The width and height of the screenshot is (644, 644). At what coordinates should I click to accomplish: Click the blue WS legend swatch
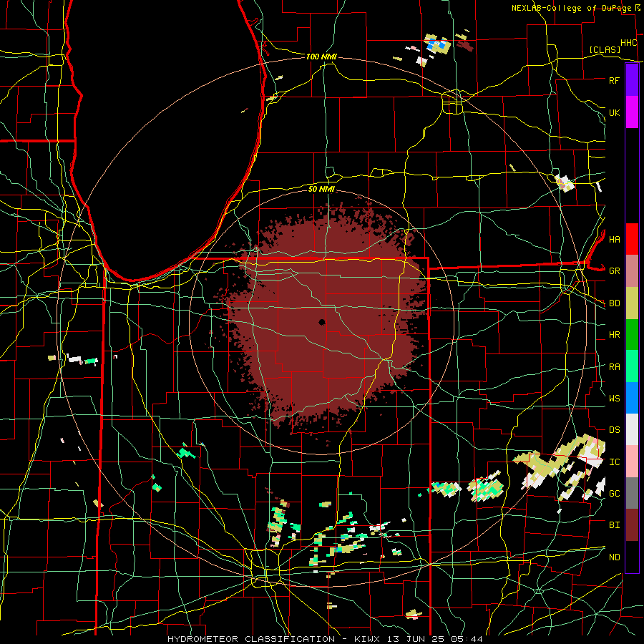(x=632, y=398)
